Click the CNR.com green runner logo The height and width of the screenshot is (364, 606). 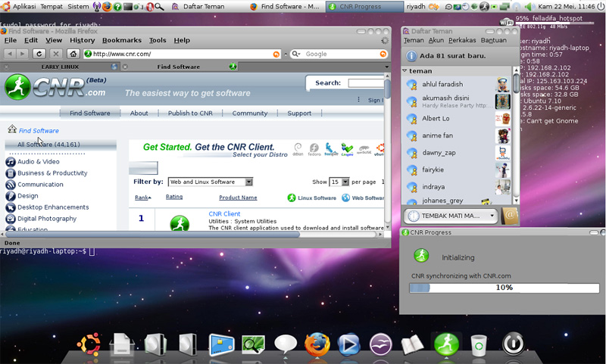(17, 87)
